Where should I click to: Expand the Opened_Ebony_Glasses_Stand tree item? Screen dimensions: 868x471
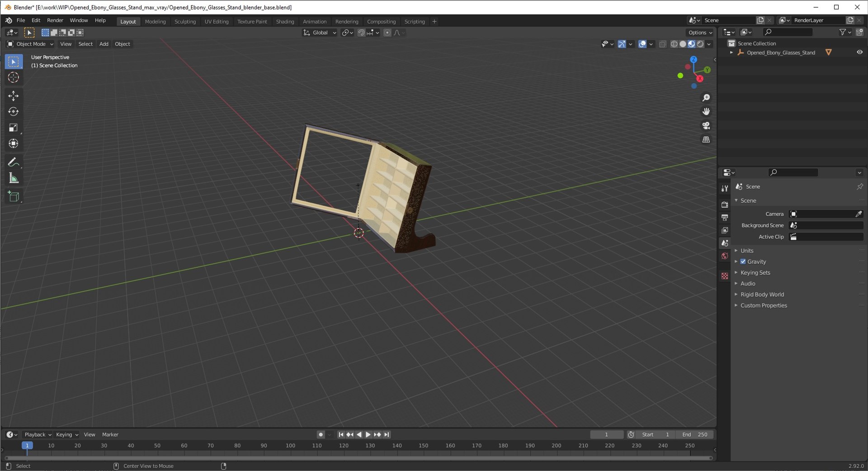tap(731, 52)
